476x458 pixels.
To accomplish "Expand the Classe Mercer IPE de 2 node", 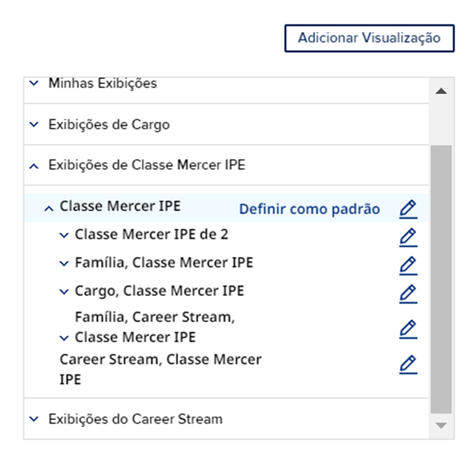I will click(x=64, y=235).
